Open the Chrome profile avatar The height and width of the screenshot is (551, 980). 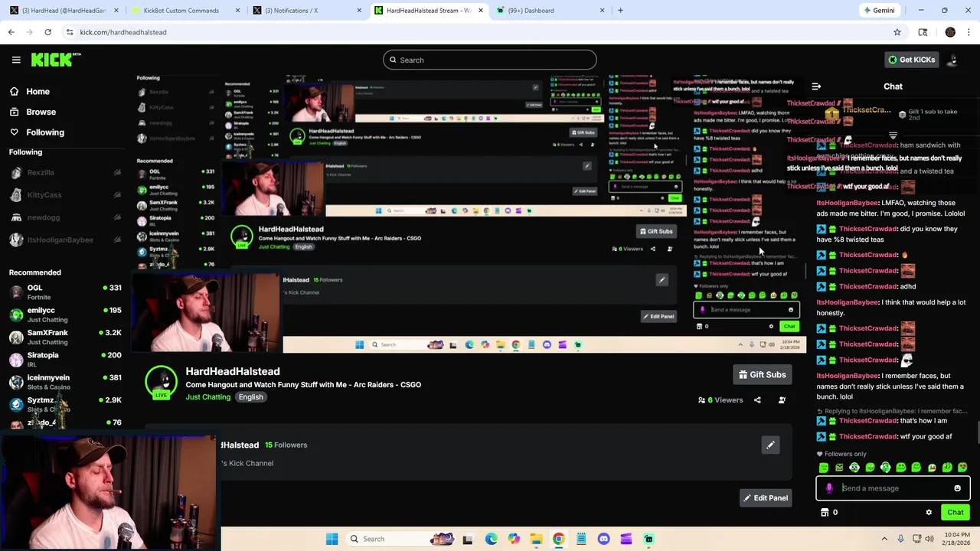point(950,32)
